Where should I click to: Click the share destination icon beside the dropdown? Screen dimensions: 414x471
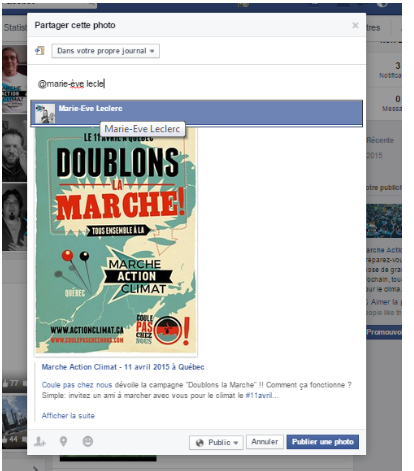point(40,51)
